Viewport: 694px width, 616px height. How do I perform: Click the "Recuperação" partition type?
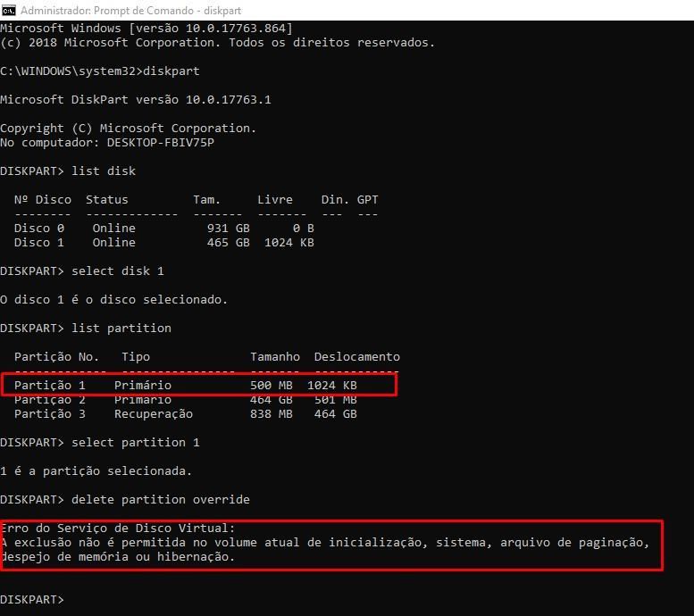[x=154, y=414]
